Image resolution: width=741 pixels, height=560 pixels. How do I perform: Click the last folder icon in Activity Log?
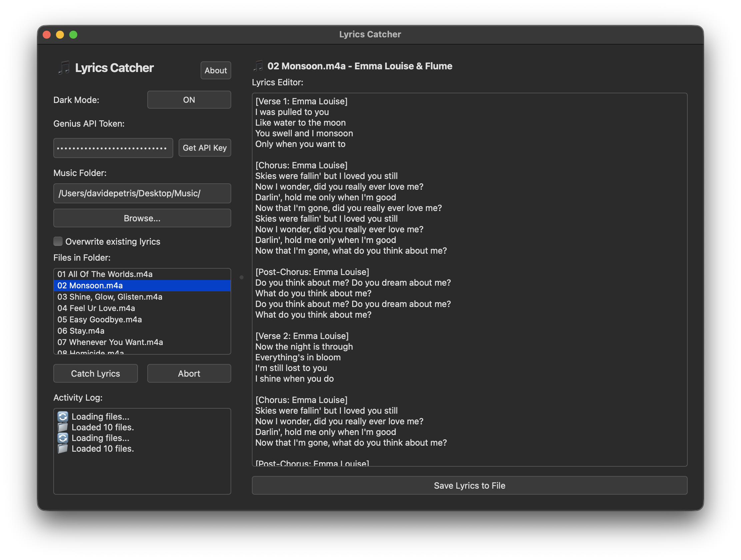pos(63,449)
